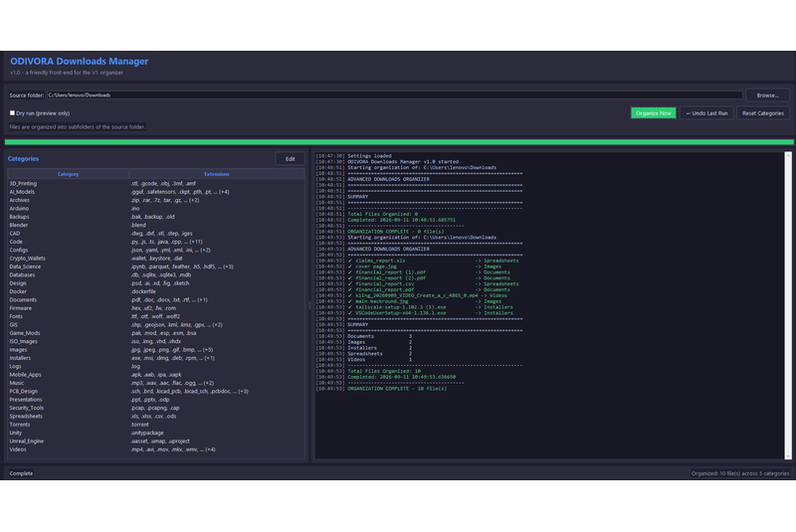Select the Documents category row
The image size is (796, 532).
(x=156, y=299)
